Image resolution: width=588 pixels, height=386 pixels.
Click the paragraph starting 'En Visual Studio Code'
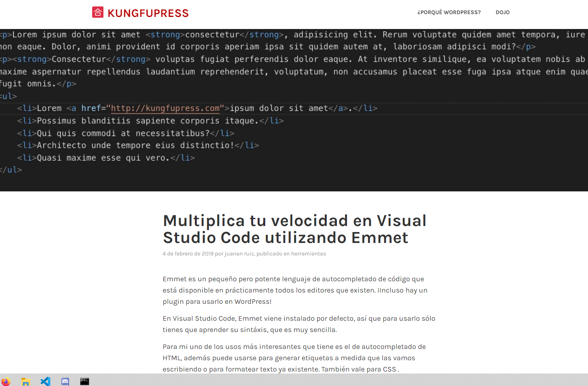click(299, 324)
